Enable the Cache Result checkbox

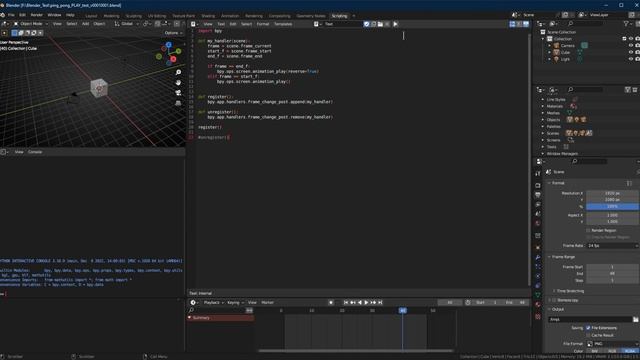(588, 335)
